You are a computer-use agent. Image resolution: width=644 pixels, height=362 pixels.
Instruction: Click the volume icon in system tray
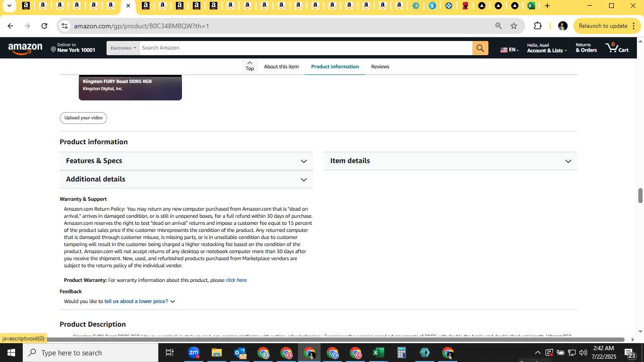(x=583, y=353)
